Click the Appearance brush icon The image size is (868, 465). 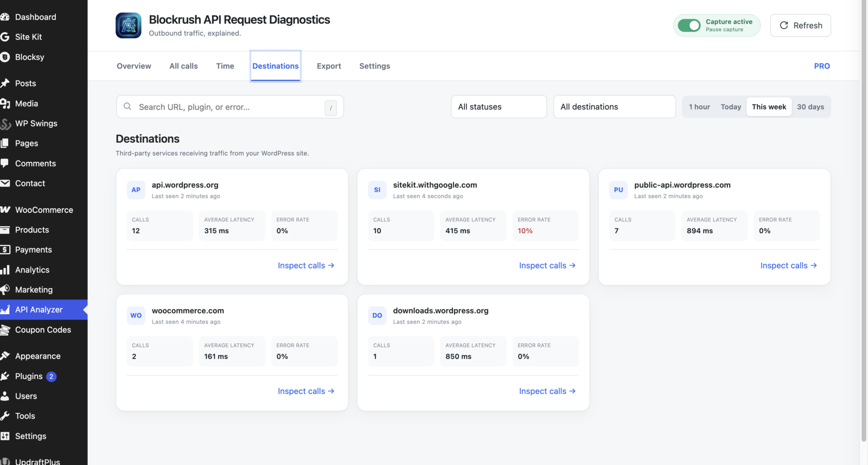point(5,356)
